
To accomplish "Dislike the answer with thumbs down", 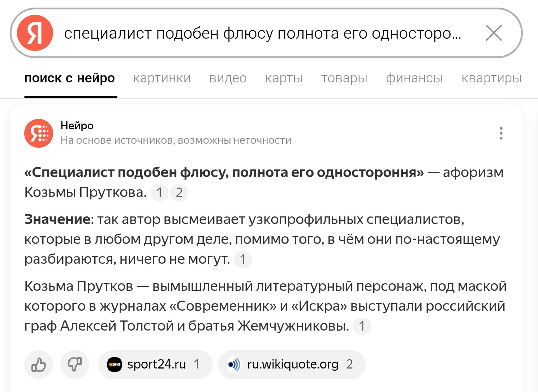I will point(75,364).
